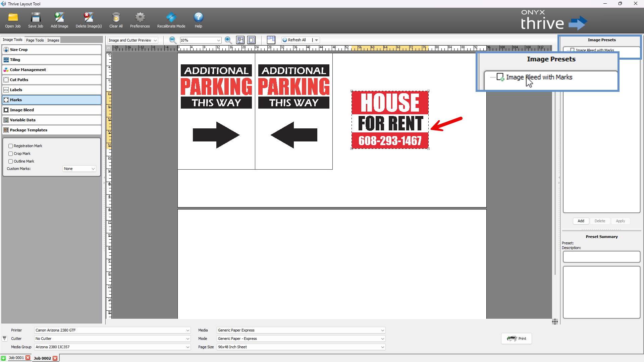Viewport: 644px width, 362px height.
Task: Click the Add Image toolbar icon
Action: click(59, 17)
